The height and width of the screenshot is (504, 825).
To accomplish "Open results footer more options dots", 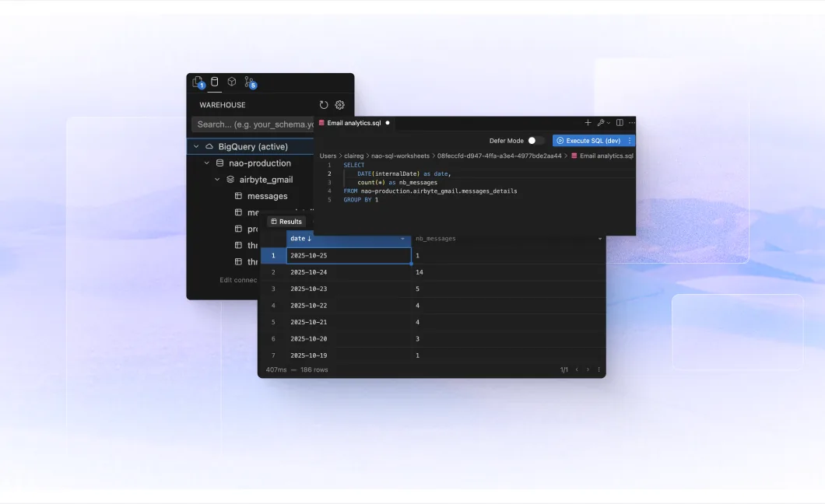I will point(599,369).
